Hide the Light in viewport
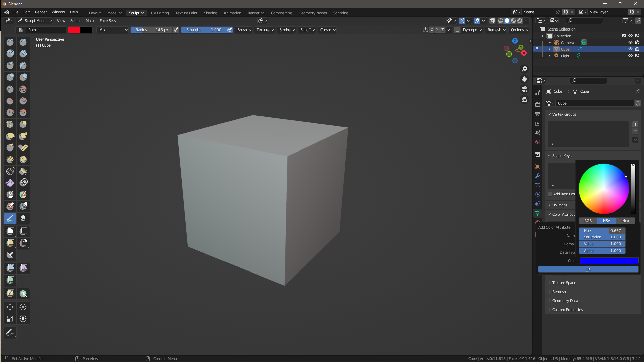The width and height of the screenshot is (644, 362). tap(630, 56)
